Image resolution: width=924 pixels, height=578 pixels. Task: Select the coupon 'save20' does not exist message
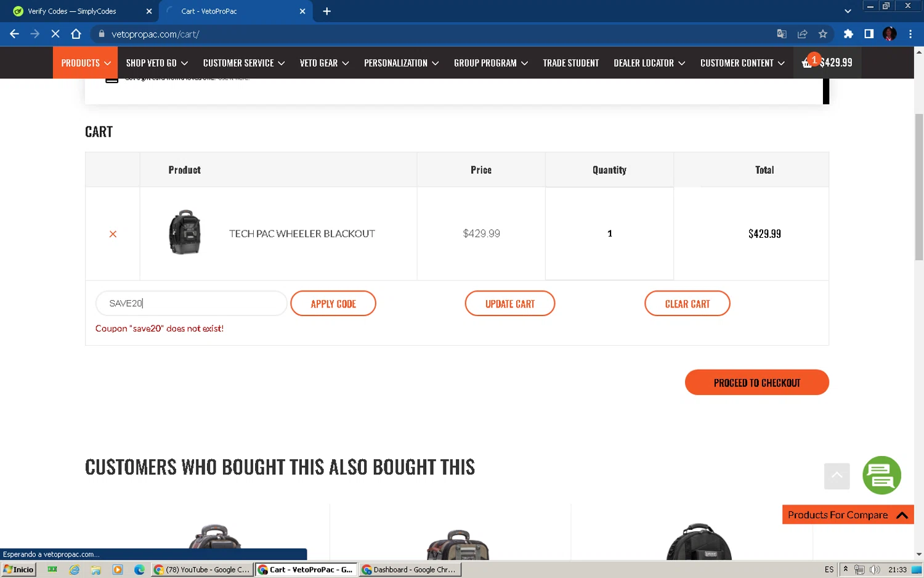pos(160,328)
